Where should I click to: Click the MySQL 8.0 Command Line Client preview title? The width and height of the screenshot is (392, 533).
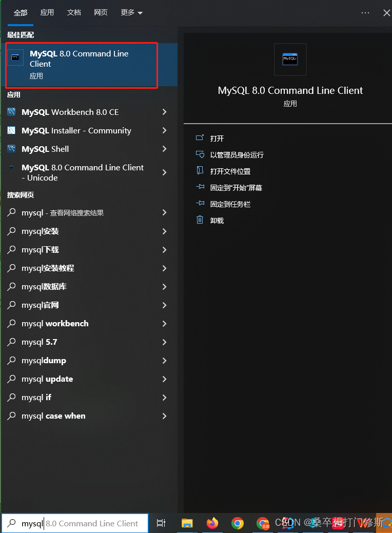[x=290, y=90]
